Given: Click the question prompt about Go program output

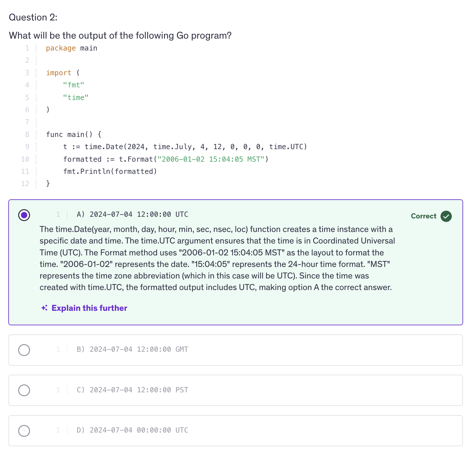Looking at the screenshot, I should tap(120, 36).
